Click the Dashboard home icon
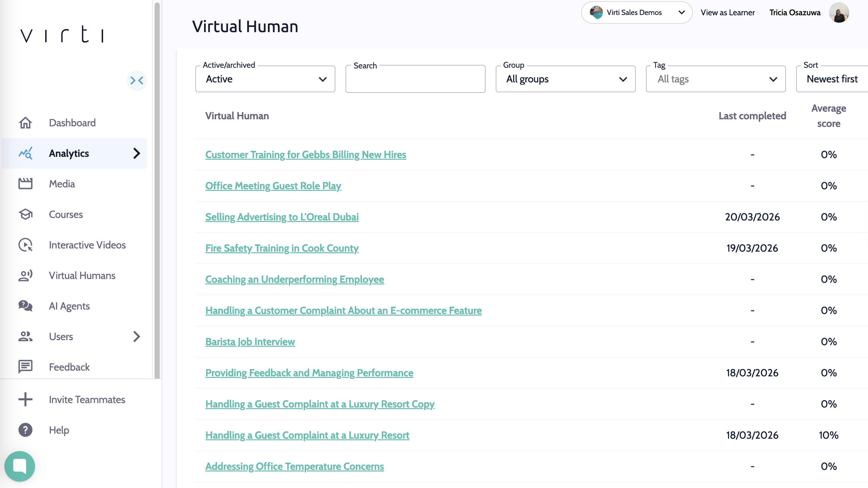Screen dimensions: 868x488 coord(25,122)
